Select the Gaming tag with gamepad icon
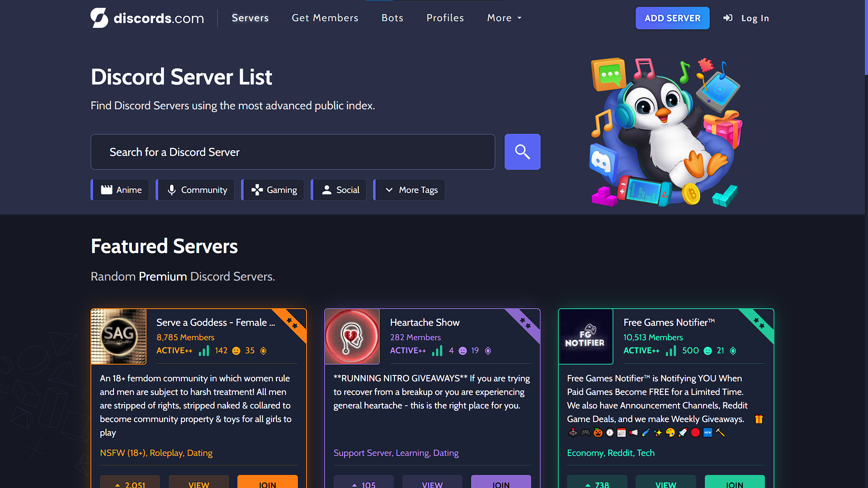Image resolution: width=868 pixels, height=488 pixels. coord(273,190)
